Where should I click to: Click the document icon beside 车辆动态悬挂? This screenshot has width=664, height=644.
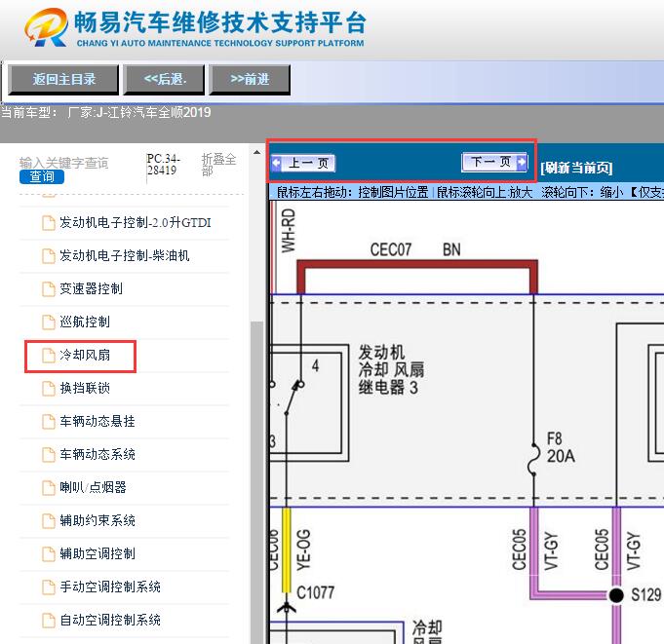click(49, 422)
